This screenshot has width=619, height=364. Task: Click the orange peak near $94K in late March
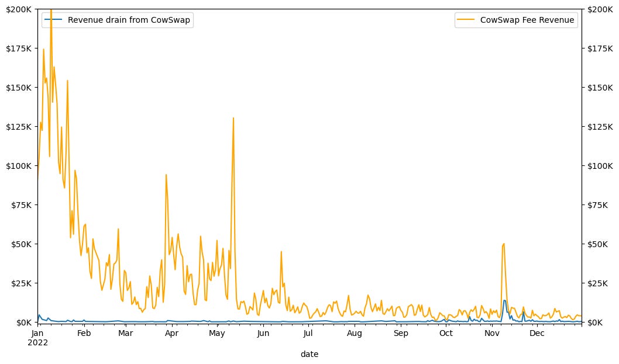click(166, 175)
